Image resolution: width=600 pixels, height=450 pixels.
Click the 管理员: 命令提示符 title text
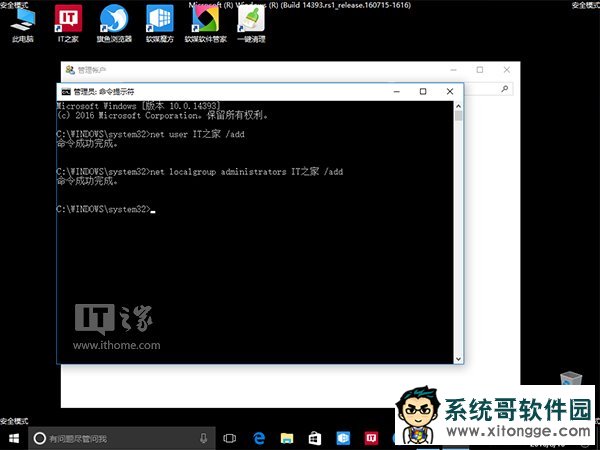[x=104, y=92]
